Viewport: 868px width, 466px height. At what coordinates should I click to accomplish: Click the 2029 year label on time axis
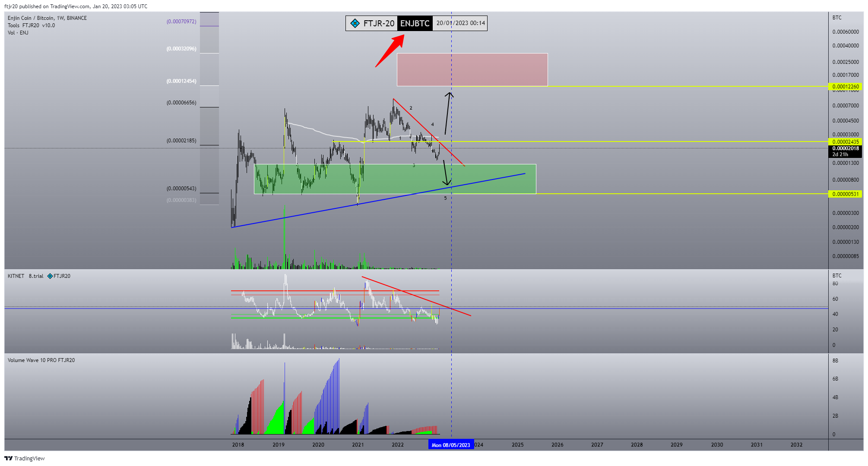coord(677,445)
